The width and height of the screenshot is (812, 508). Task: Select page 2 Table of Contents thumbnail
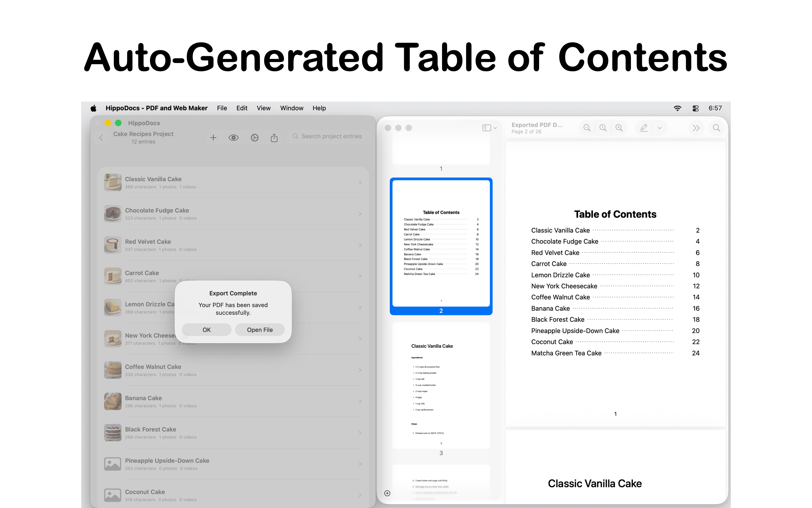click(x=441, y=244)
